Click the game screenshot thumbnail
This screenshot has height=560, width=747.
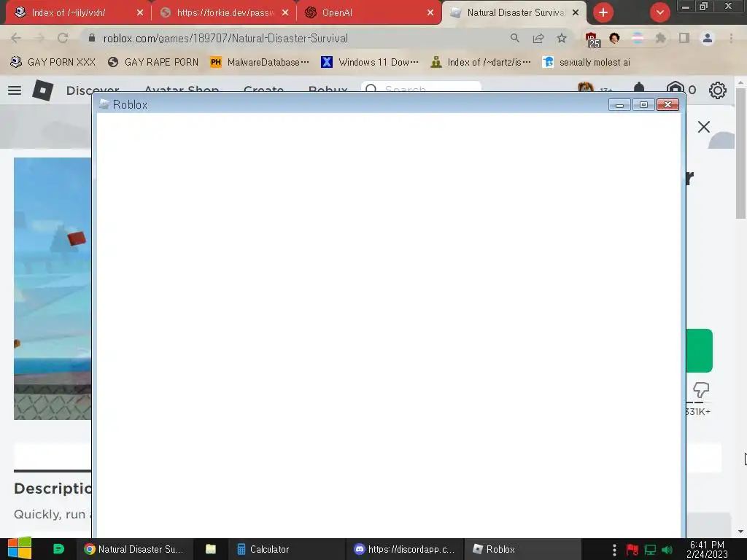[x=53, y=289]
